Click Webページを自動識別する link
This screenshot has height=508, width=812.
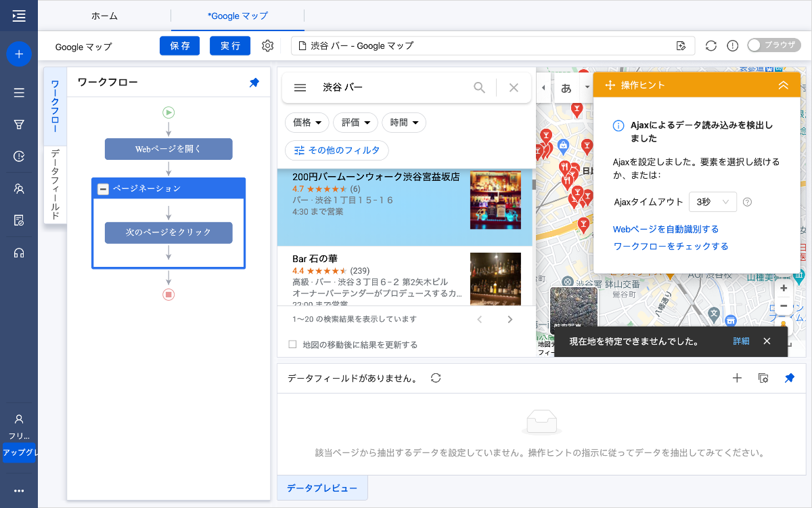[666, 230]
